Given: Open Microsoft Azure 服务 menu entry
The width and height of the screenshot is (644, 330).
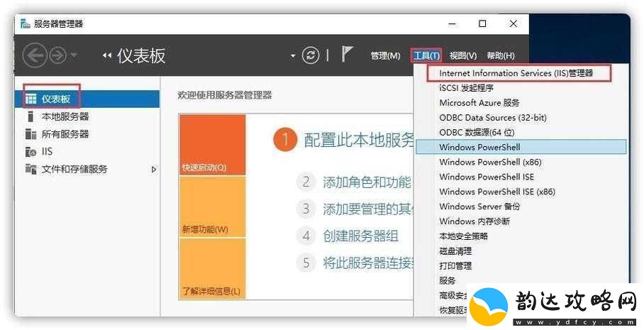Looking at the screenshot, I should [x=479, y=103].
